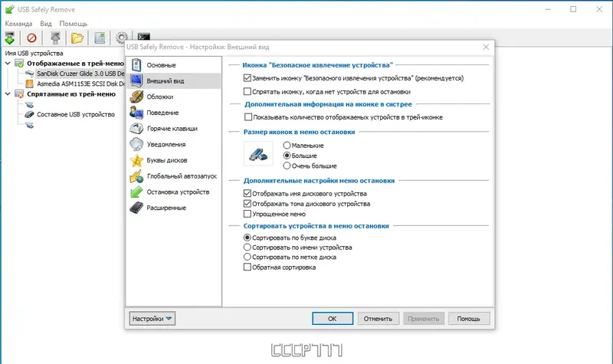Click the Asmedia ASM1153E orange disk icon

click(x=29, y=84)
